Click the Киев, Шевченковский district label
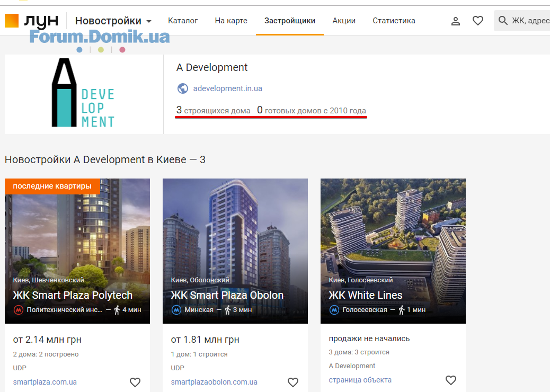 (48, 280)
